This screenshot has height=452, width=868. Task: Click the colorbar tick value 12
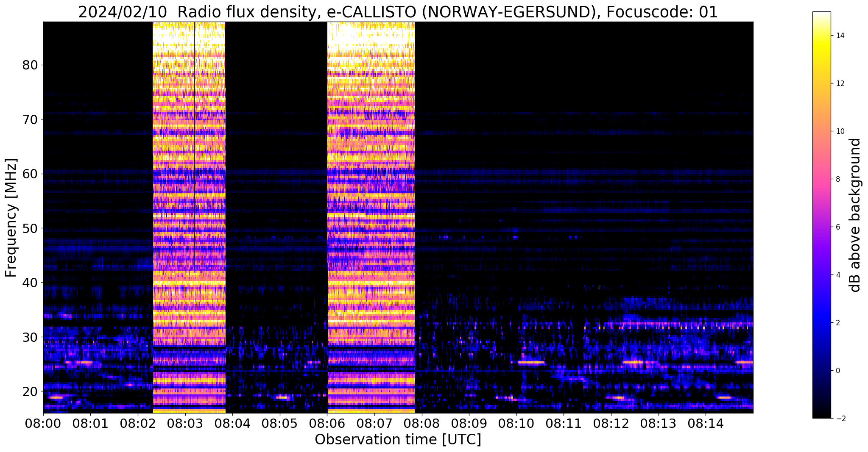(x=840, y=83)
